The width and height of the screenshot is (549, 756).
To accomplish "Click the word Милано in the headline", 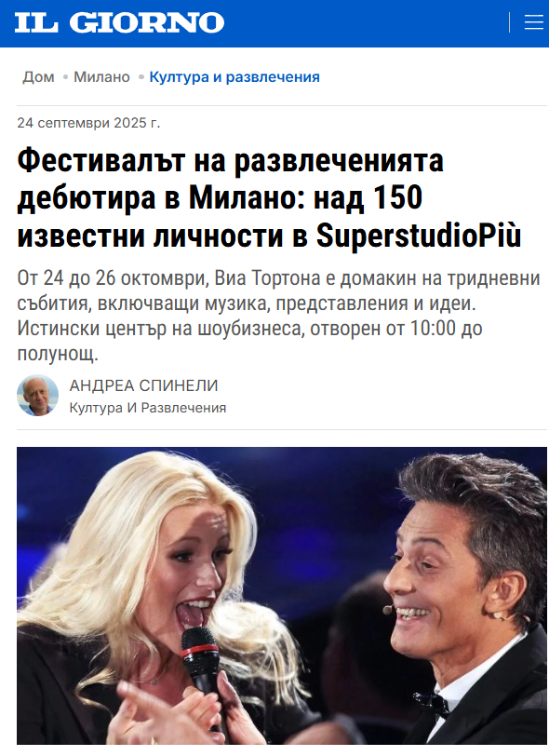I will 248,197.
